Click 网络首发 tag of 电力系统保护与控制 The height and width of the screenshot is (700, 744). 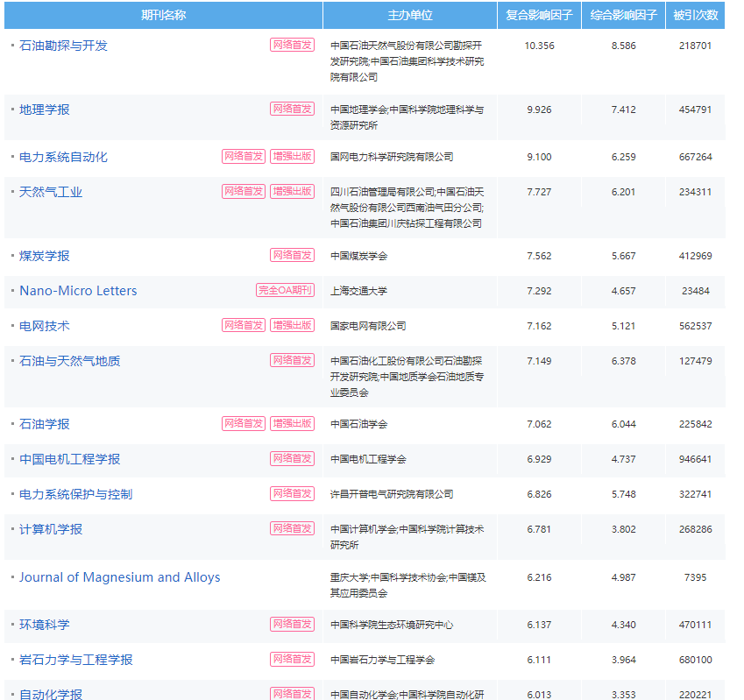click(293, 494)
